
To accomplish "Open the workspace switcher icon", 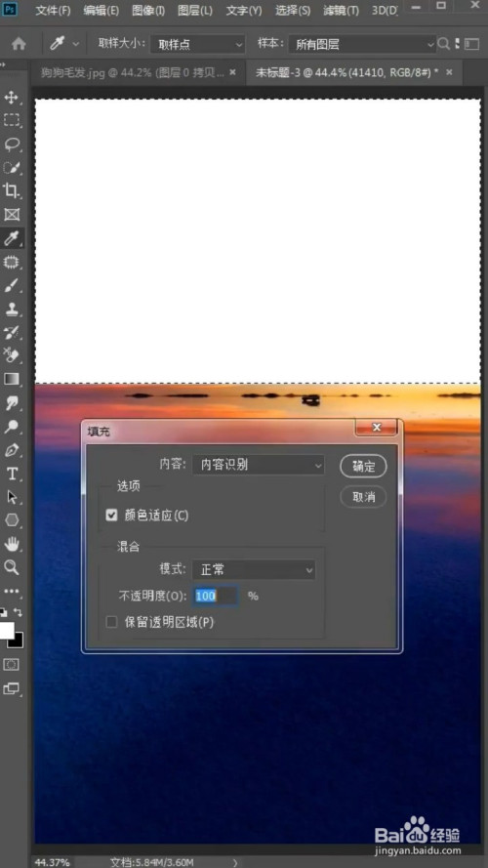I will pyautogui.click(x=471, y=44).
